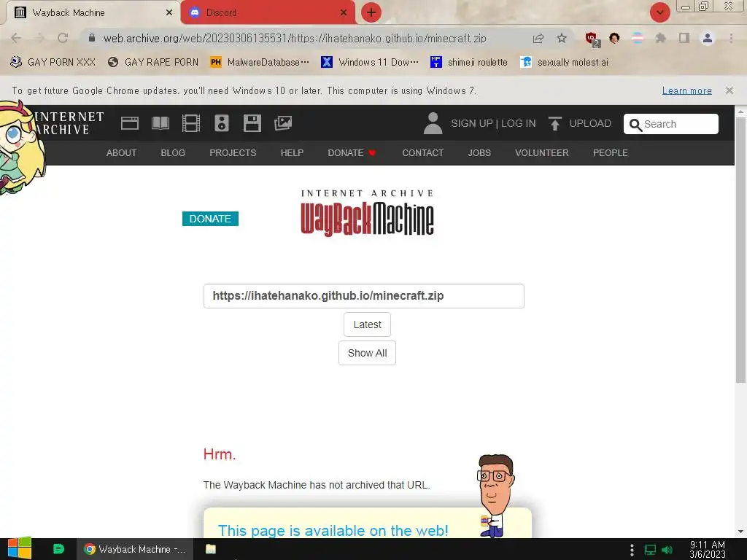Open Windows 11 Dow... bookmark
Screen dimensions: 747x560
[370, 62]
